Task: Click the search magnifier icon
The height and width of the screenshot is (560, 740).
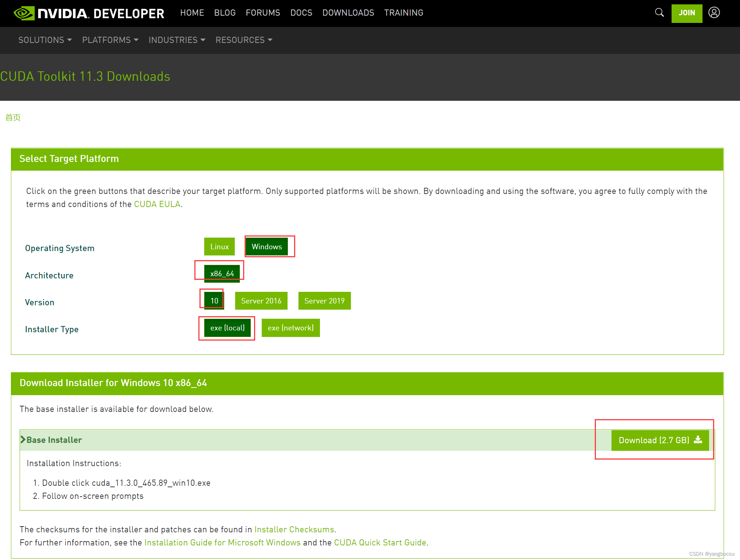Action: click(x=659, y=13)
